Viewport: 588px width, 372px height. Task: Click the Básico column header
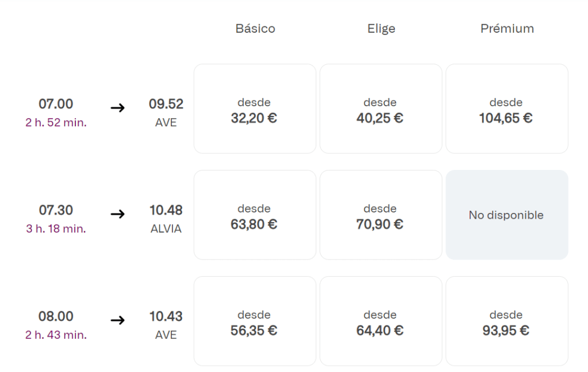255,29
